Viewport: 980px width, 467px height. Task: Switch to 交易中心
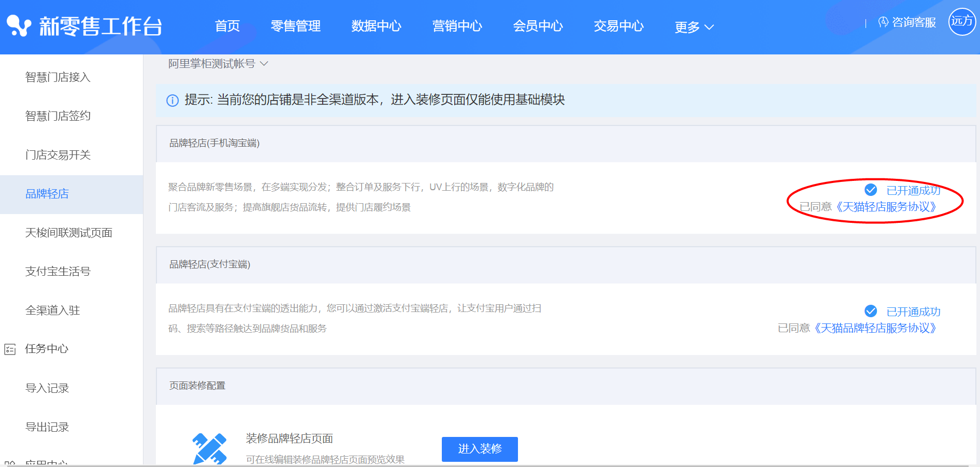[619, 26]
